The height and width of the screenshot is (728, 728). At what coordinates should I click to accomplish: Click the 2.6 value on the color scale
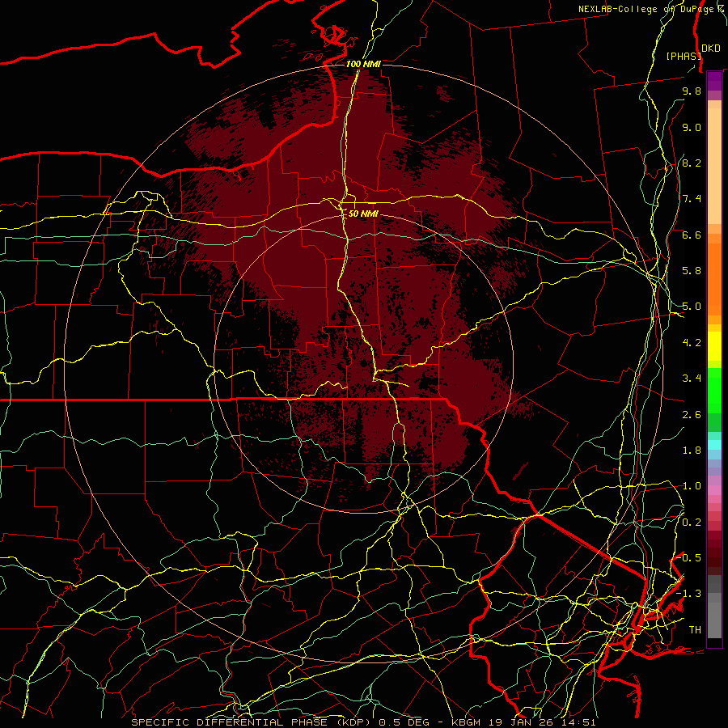(x=692, y=415)
